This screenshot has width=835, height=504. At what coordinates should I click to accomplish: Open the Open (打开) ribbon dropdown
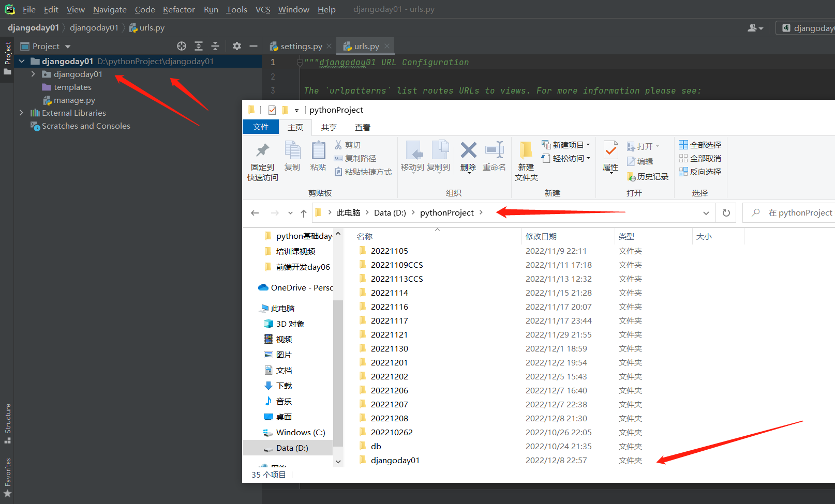[643, 146]
